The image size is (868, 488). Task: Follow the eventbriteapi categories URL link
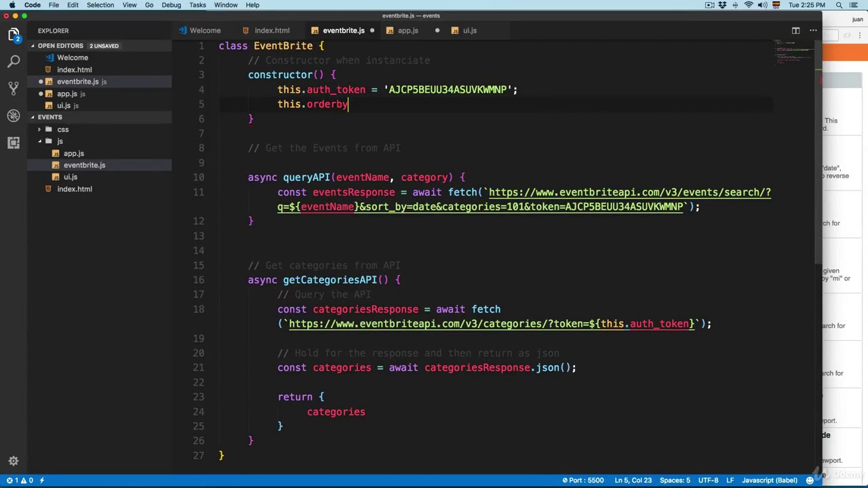[x=492, y=324]
